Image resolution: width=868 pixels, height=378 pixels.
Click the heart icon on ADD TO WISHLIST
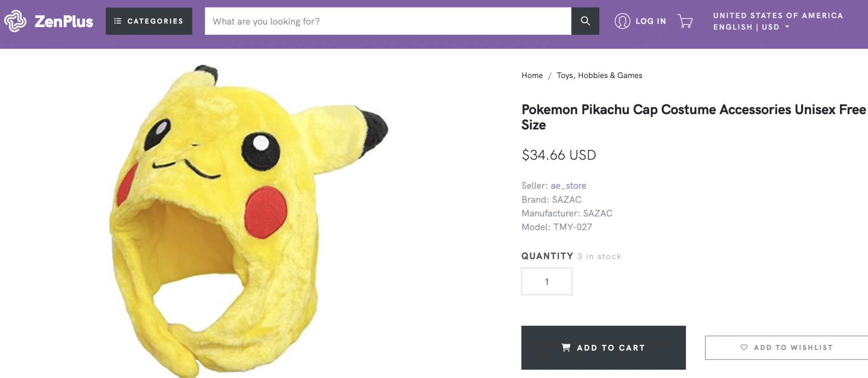743,347
